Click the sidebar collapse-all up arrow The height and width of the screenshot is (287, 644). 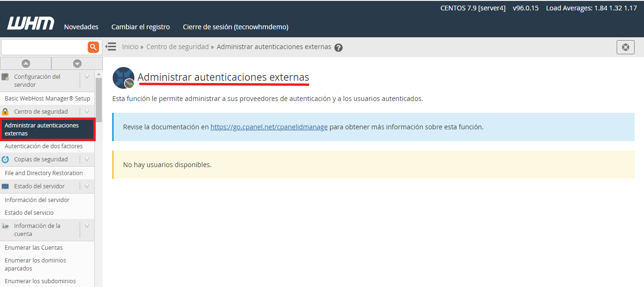click(26, 64)
